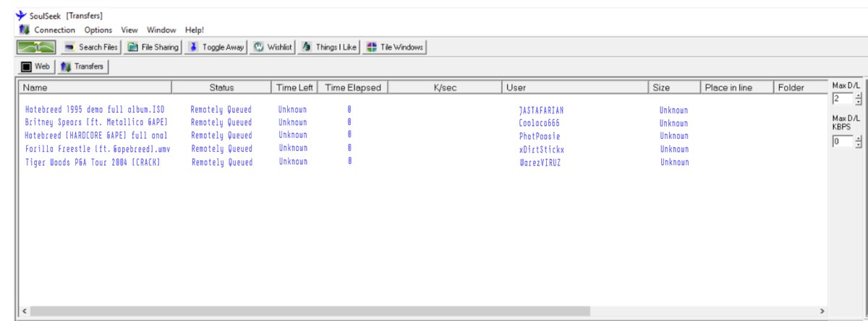Screen dimensions: 868x321
Task: Click Remotely Queued status in the Tiger Woods row
Action: (x=222, y=163)
